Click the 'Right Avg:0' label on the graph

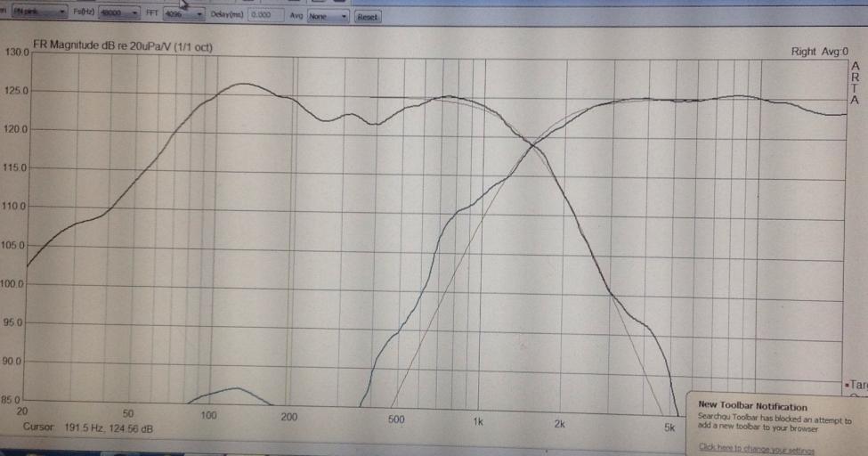point(819,52)
